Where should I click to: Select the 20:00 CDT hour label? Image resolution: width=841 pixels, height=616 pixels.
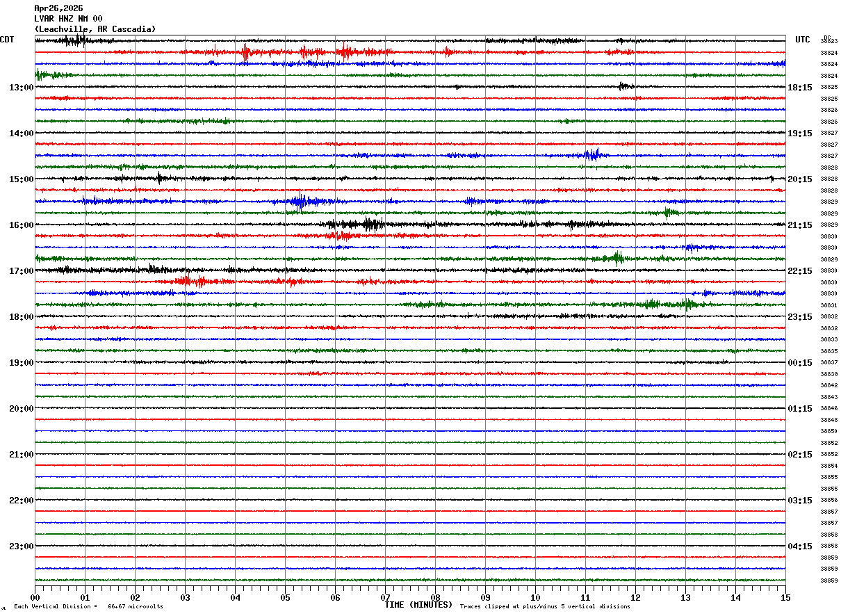point(22,409)
